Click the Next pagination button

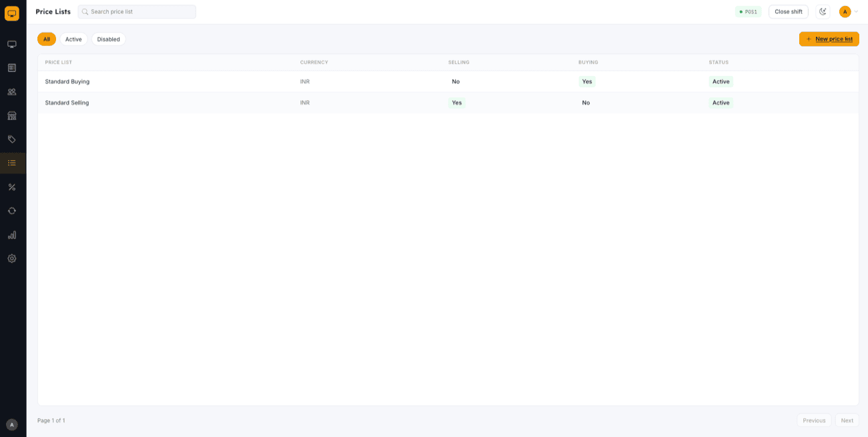pos(847,420)
